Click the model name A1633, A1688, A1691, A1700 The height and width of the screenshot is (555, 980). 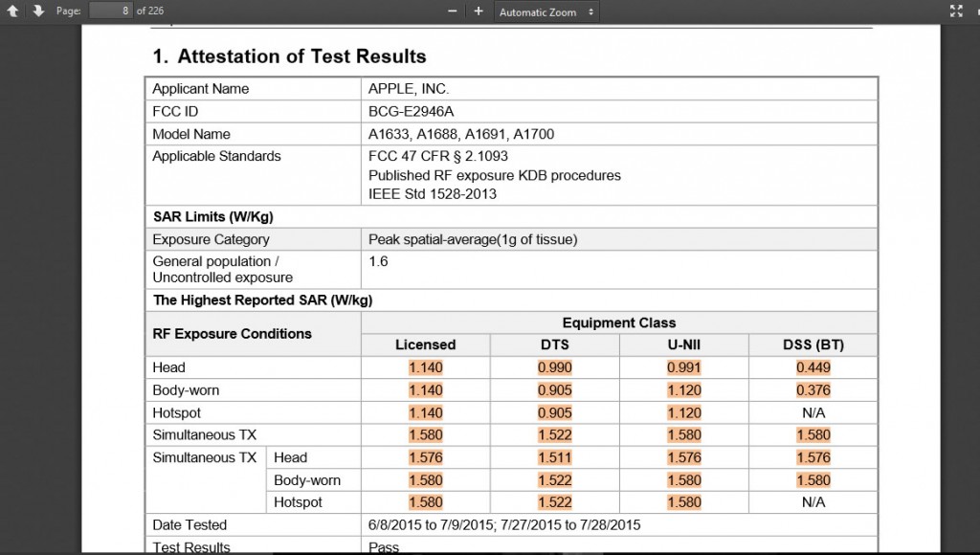tap(460, 134)
